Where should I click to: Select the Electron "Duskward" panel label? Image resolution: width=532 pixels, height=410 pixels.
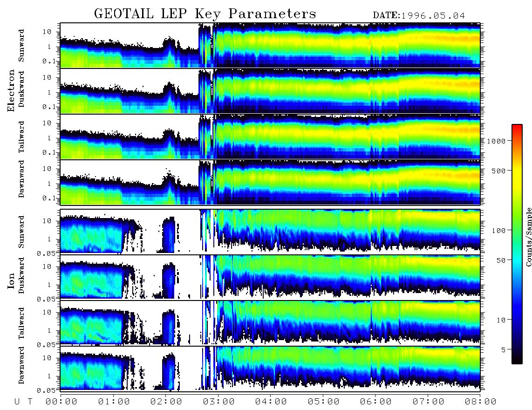point(21,89)
